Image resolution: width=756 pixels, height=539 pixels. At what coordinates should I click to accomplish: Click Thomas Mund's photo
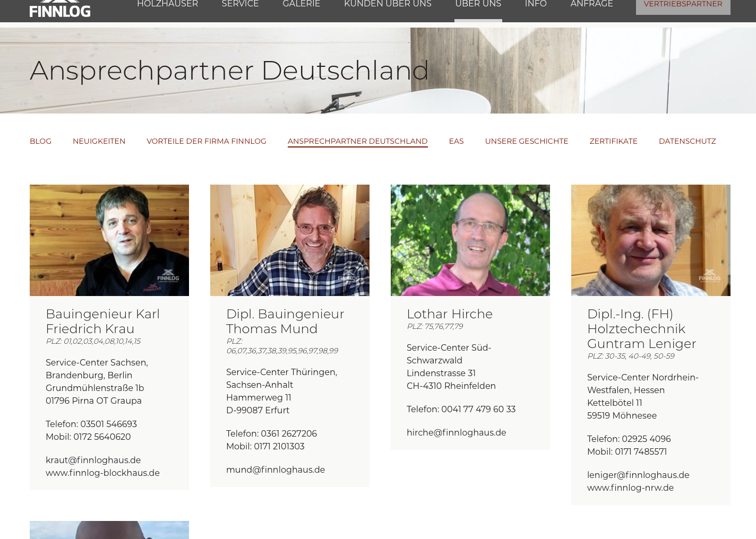pos(290,240)
